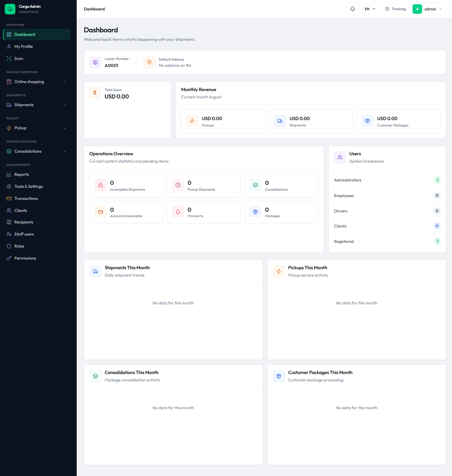452x476 pixels.
Task: Click the Roles shield icon
Action: click(9, 246)
